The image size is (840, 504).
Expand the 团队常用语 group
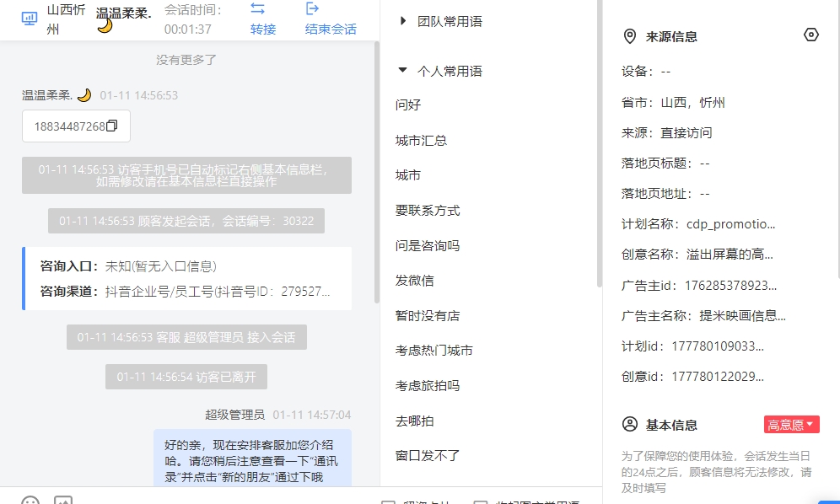(403, 21)
